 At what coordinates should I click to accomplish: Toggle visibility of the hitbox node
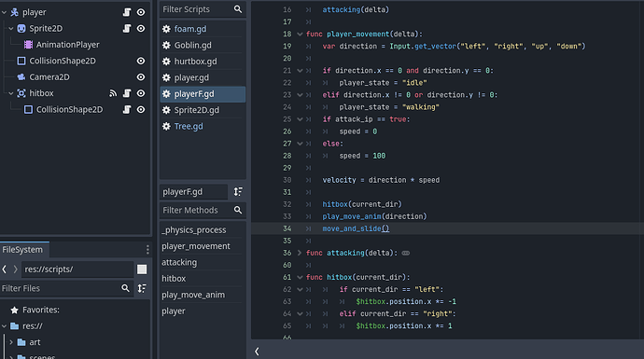pyautogui.click(x=141, y=93)
